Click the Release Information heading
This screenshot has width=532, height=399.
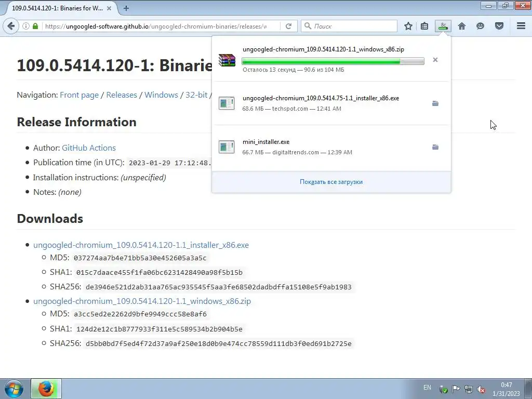(77, 122)
